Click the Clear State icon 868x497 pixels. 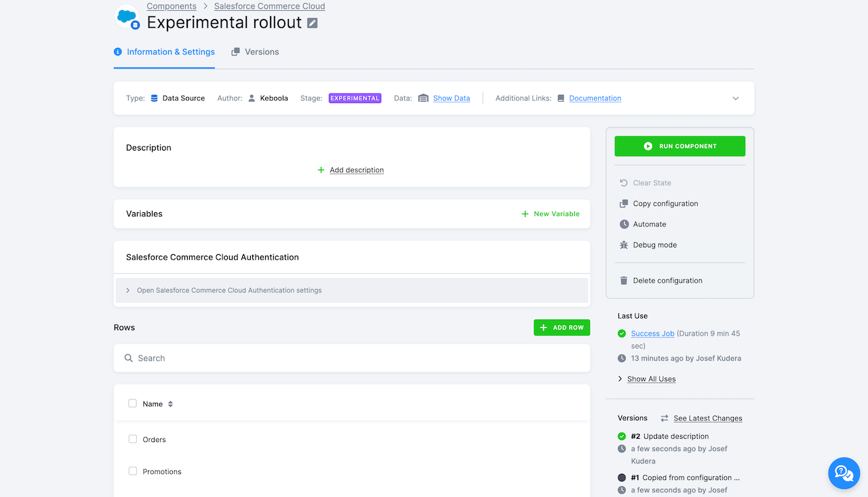(x=623, y=182)
